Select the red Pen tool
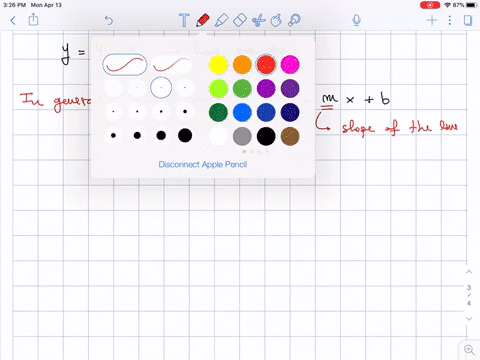The height and width of the screenshot is (360, 480). click(x=203, y=20)
